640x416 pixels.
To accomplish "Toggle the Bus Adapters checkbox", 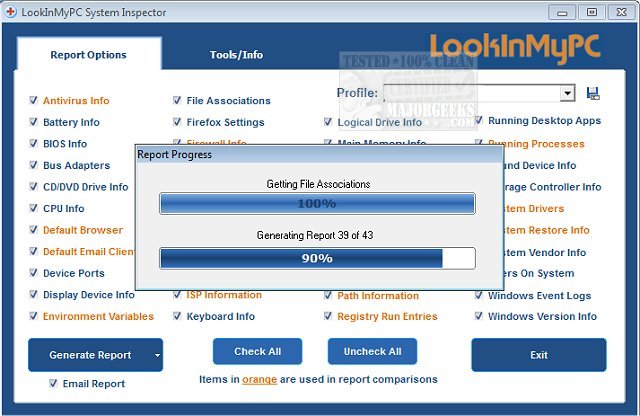I will point(34,165).
